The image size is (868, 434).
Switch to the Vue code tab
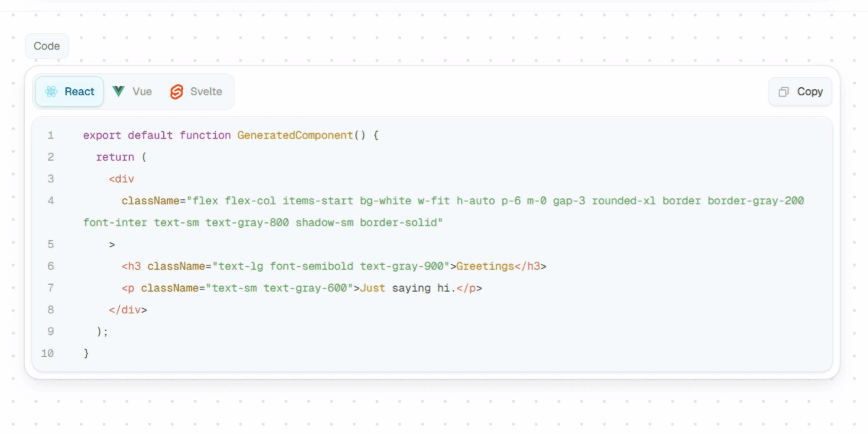(x=133, y=91)
